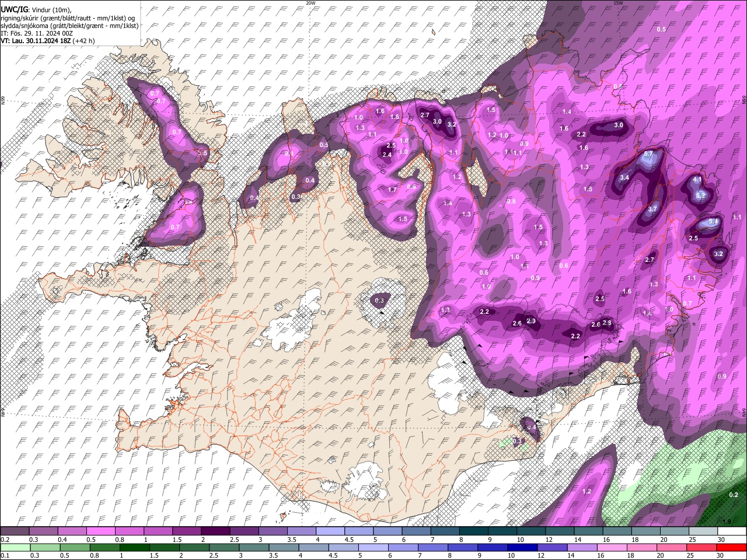Viewport: 747px width, 560px height.
Task: Pick the lower legend violet swatch between 14 and 16
Action: 581,547
